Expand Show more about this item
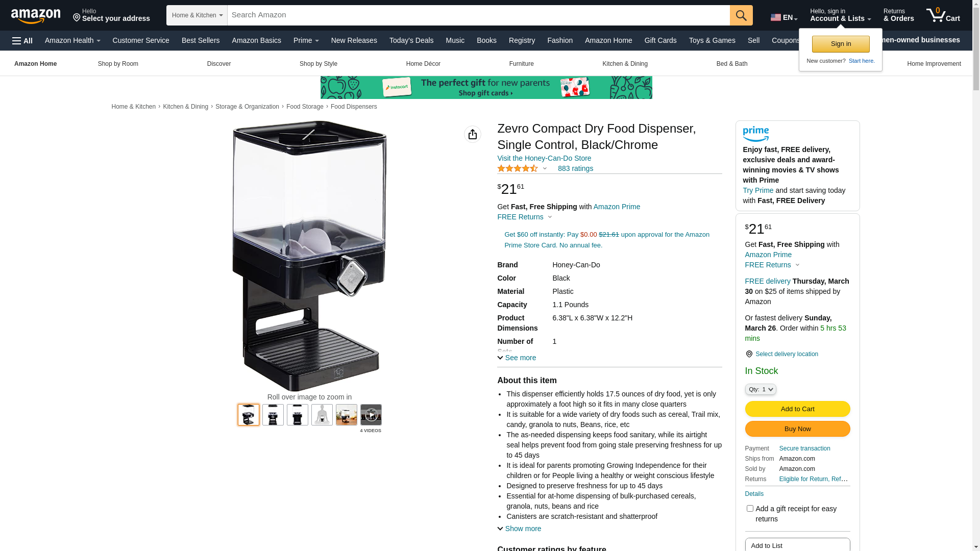 (x=519, y=529)
